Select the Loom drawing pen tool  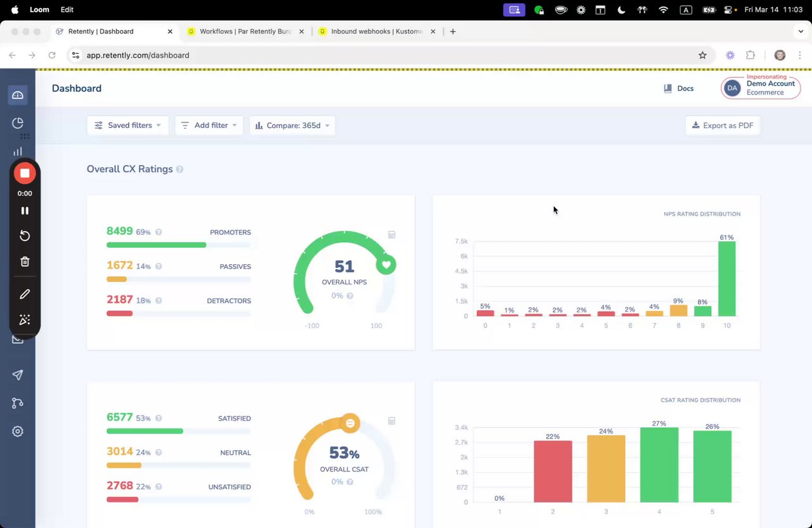click(25, 294)
